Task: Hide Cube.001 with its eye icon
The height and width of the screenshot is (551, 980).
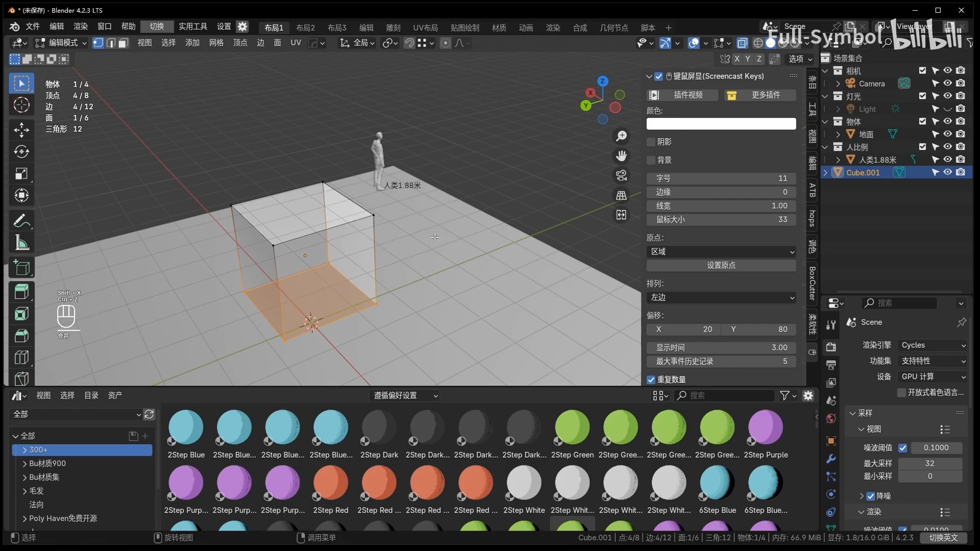Action: point(947,172)
